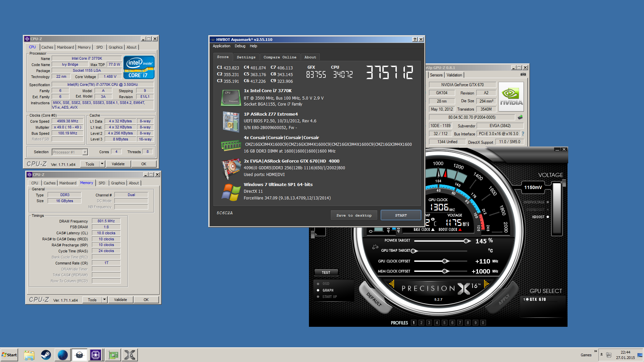Toggle OVERBOOST in Precision X

(x=537, y=210)
